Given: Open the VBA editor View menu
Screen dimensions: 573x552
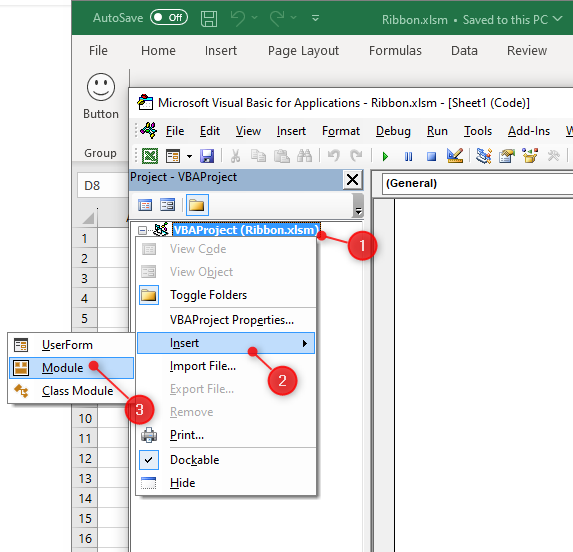Looking at the screenshot, I should (248, 131).
